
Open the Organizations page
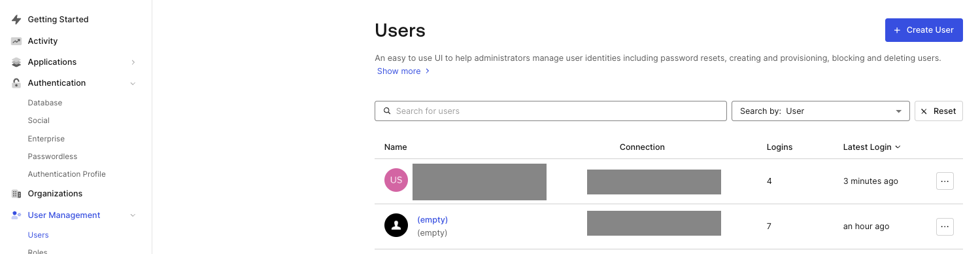tap(55, 194)
